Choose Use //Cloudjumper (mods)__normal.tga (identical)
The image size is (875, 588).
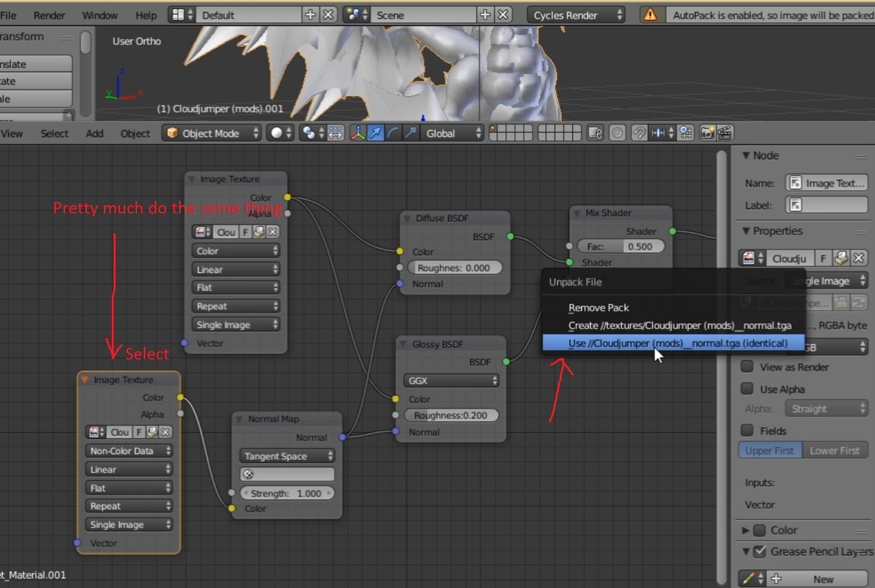pyautogui.click(x=673, y=343)
